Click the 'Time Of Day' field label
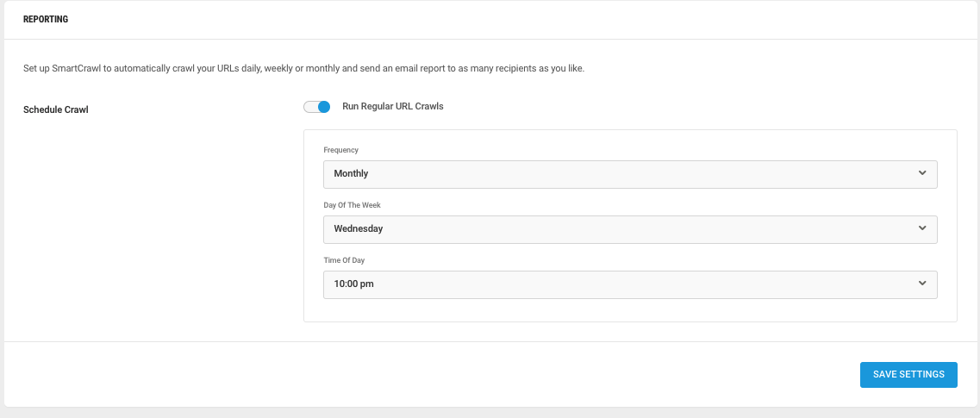This screenshot has width=980, height=418. [x=346, y=260]
